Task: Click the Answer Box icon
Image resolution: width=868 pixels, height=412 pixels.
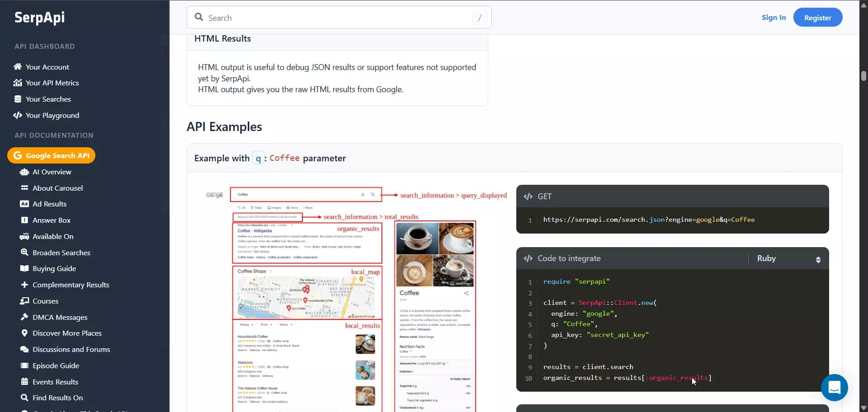Action: 24,220
